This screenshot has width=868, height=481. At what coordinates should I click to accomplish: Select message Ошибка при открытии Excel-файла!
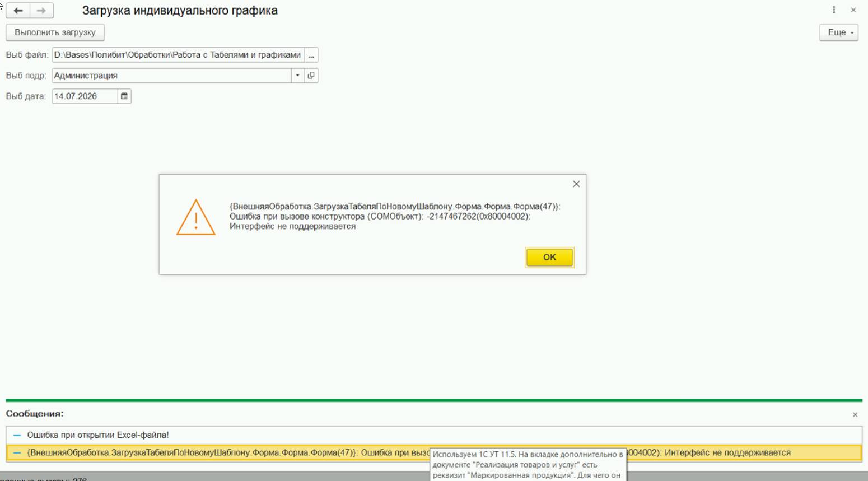pyautogui.click(x=434, y=435)
